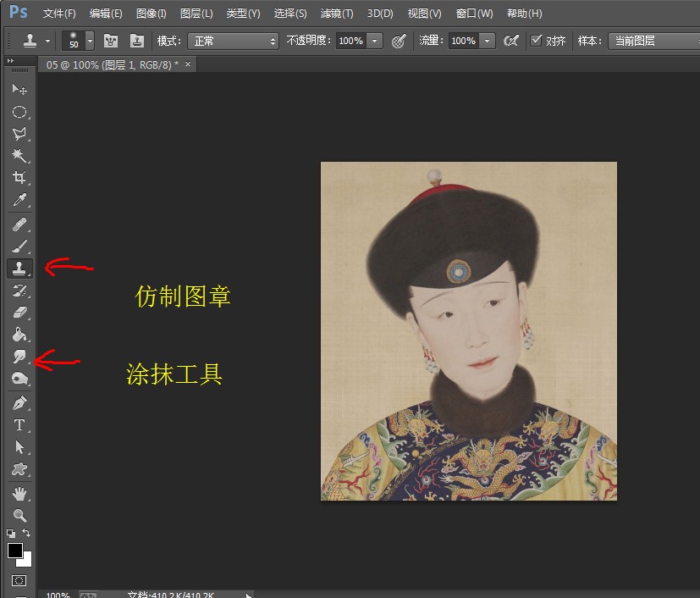Select the Brush tool

coord(19,246)
